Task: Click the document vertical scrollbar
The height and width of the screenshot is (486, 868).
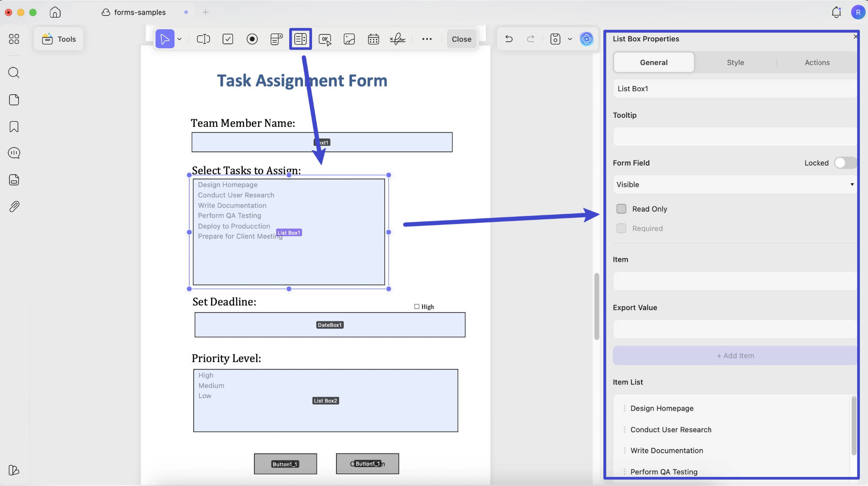Action: pos(596,306)
